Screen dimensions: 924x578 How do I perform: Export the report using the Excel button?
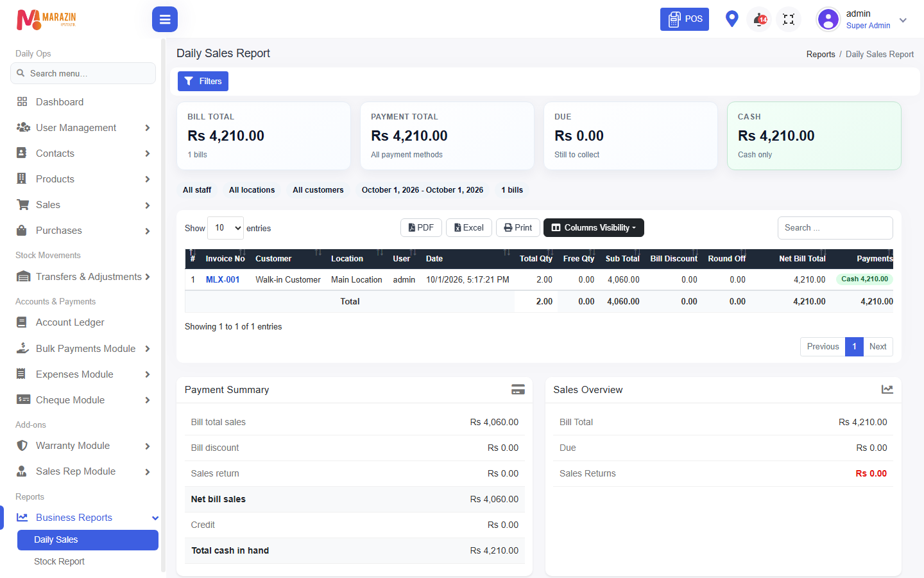click(x=469, y=228)
